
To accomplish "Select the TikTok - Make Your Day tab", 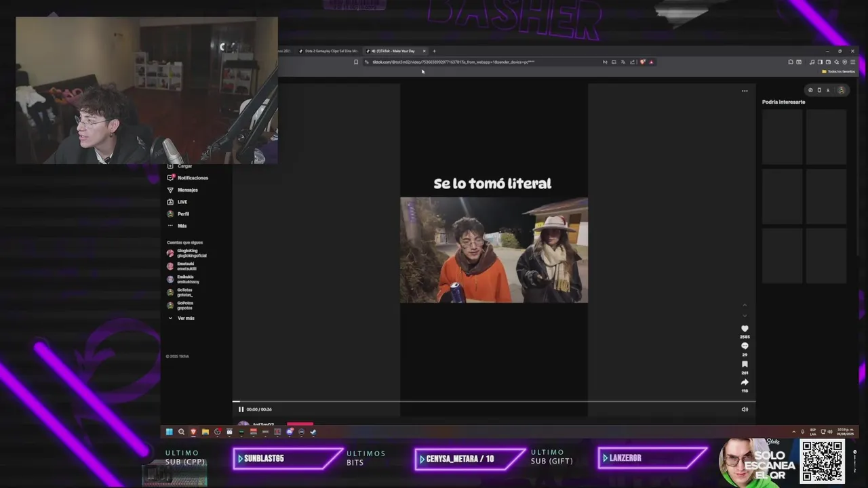I will point(393,51).
